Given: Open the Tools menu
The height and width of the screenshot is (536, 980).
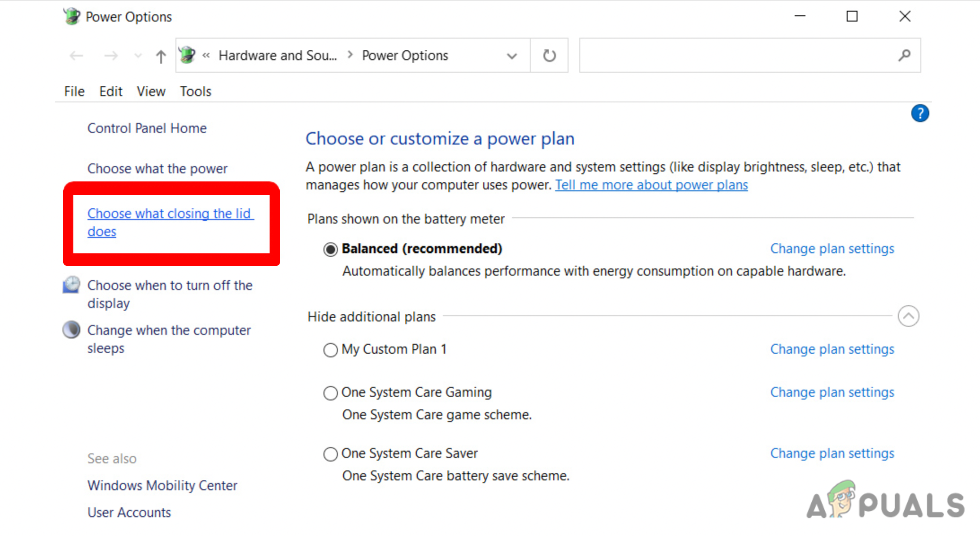Looking at the screenshot, I should pos(195,91).
